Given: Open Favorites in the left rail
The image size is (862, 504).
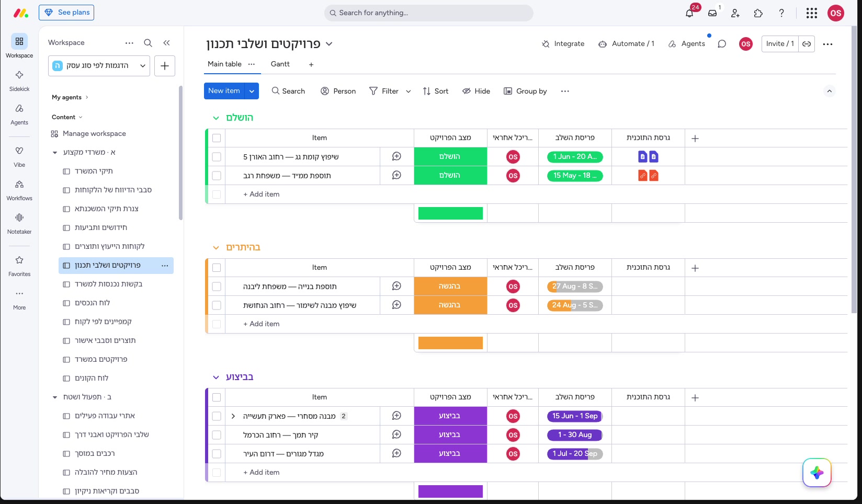Looking at the screenshot, I should point(19,266).
